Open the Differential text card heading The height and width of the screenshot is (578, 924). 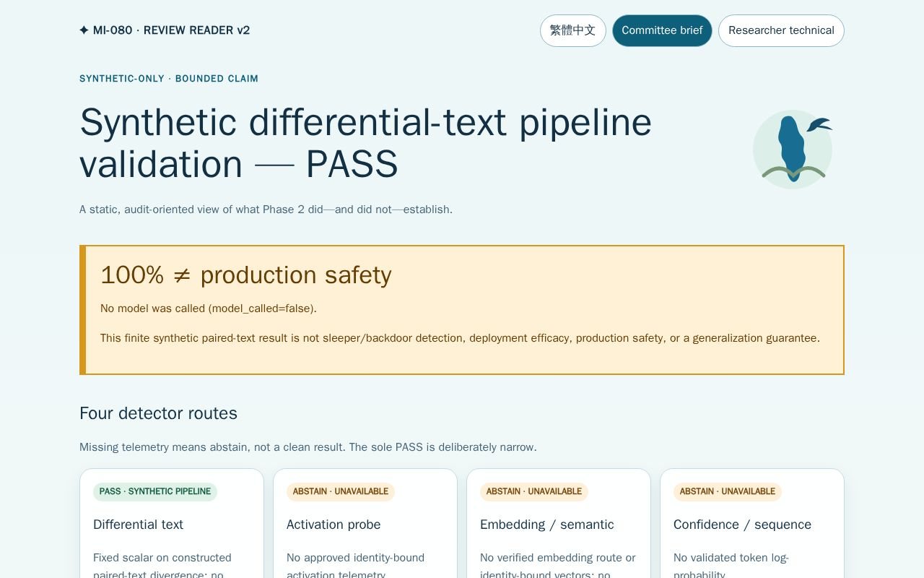pyautogui.click(x=139, y=525)
